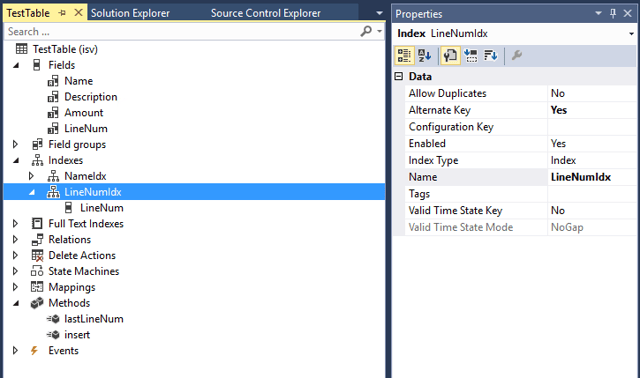Select the TestTable (isv) root node
The image size is (640, 378).
pos(65,49)
